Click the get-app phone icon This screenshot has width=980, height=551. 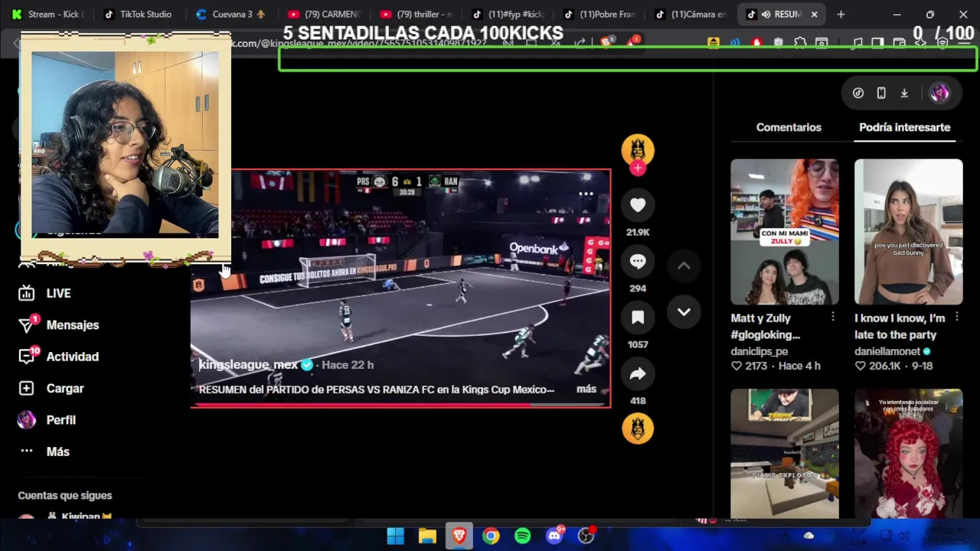(x=881, y=93)
